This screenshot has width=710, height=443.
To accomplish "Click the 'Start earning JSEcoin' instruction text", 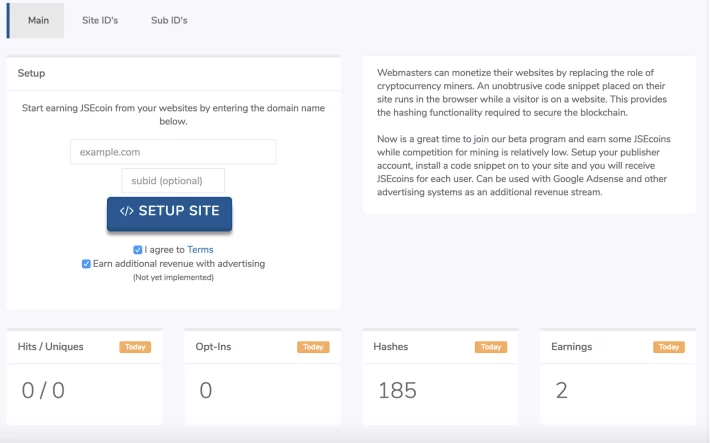I will [x=173, y=115].
